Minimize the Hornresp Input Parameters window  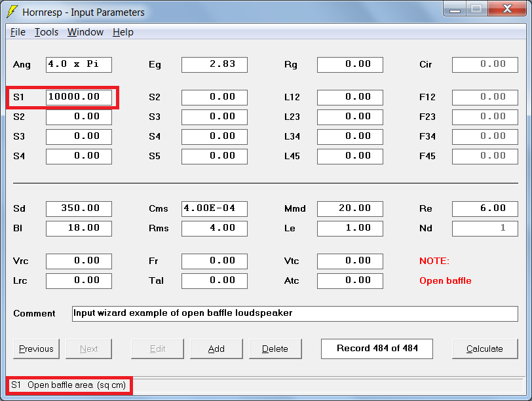pos(455,9)
